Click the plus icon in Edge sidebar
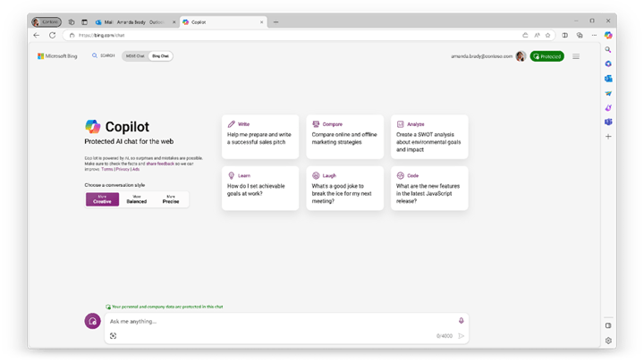Viewport: 644px width, 362px height. (608, 137)
